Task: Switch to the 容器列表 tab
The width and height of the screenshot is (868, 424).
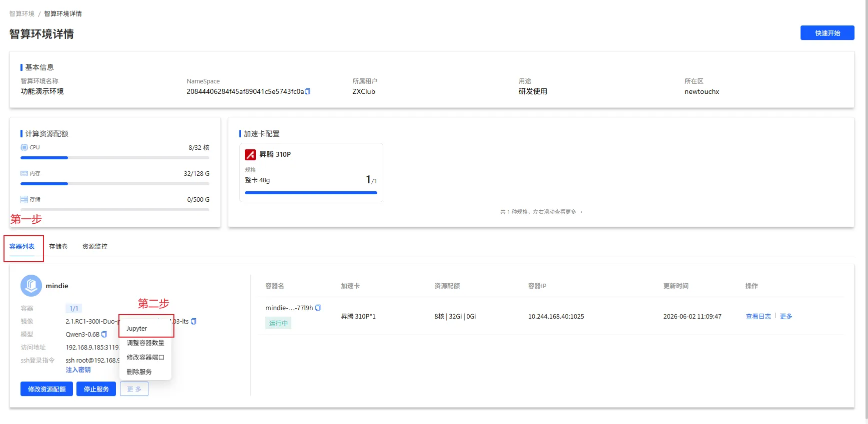Action: pyautogui.click(x=22, y=246)
